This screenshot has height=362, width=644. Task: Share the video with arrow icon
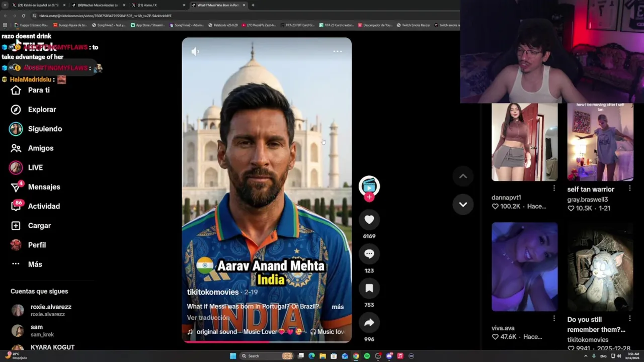click(369, 323)
